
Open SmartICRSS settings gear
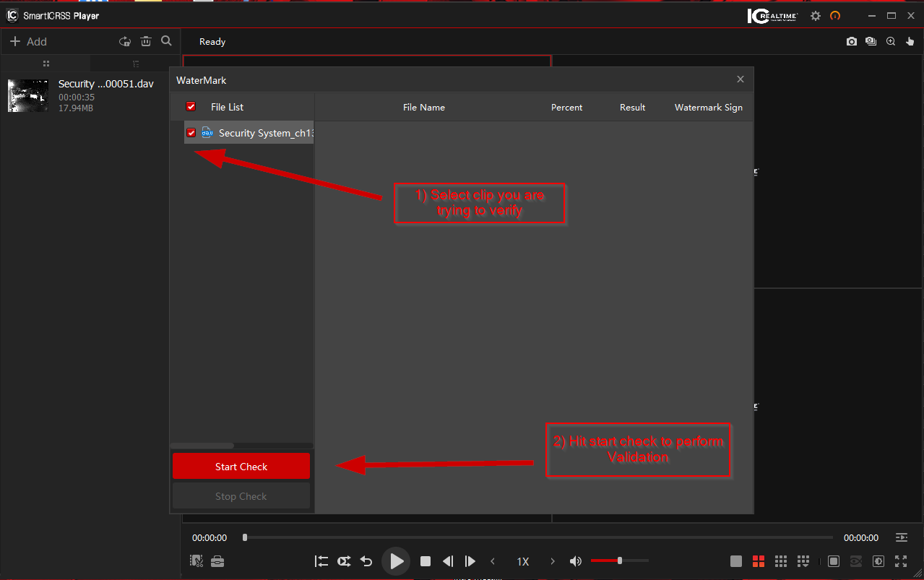[815, 15]
